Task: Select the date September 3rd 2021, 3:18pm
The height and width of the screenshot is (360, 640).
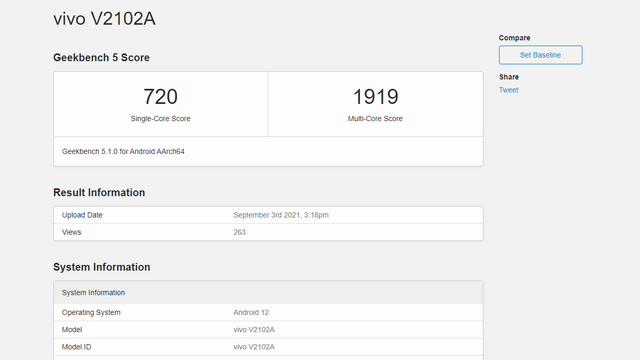Action: [281, 215]
